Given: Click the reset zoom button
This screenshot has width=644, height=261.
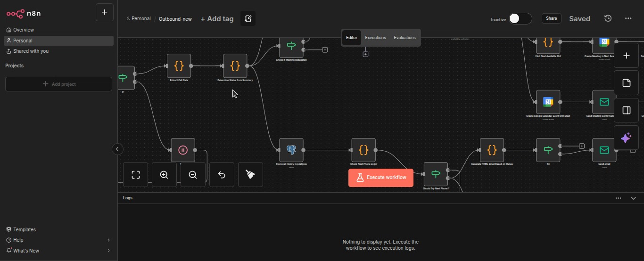Looking at the screenshot, I should pos(222,175).
